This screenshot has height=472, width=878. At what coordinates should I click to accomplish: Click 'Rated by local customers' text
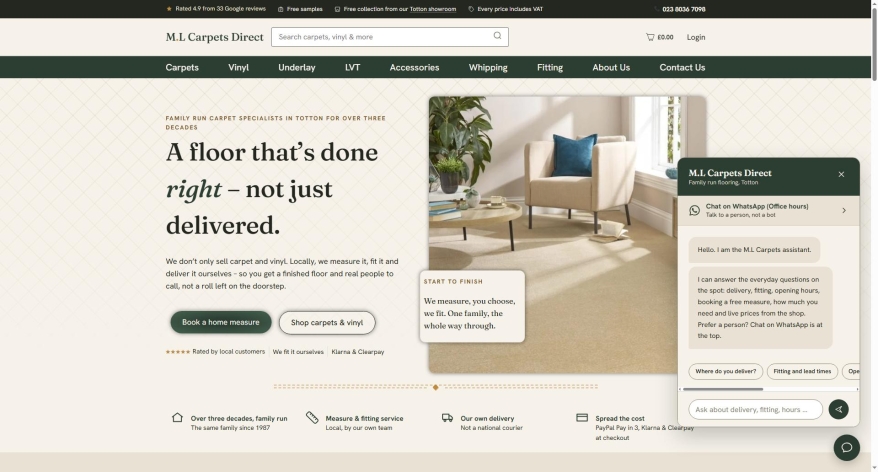228,352
